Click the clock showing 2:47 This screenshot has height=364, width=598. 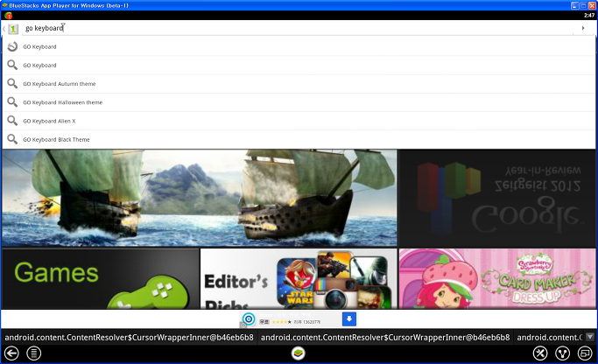coord(589,16)
